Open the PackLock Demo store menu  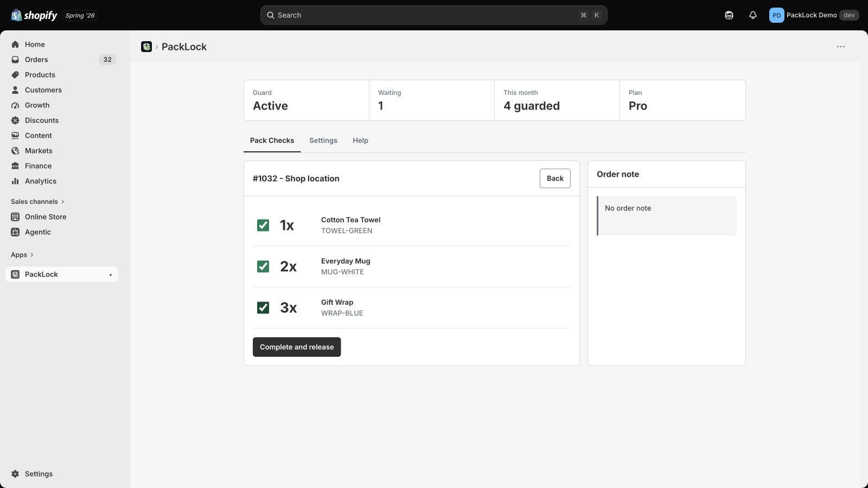tap(814, 15)
